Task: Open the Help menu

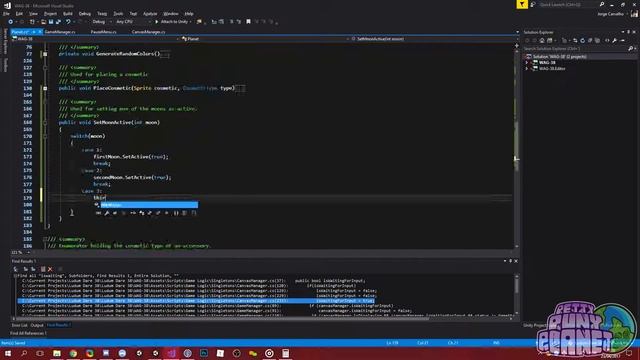Action: coord(189,13)
